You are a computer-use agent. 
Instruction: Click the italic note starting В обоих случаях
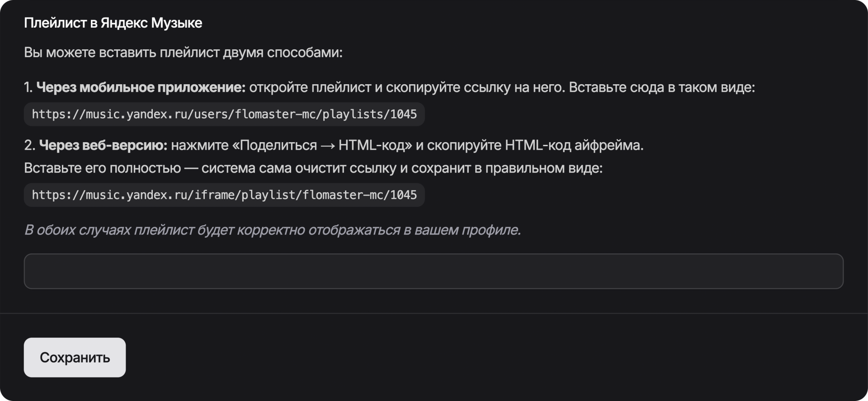click(x=272, y=230)
